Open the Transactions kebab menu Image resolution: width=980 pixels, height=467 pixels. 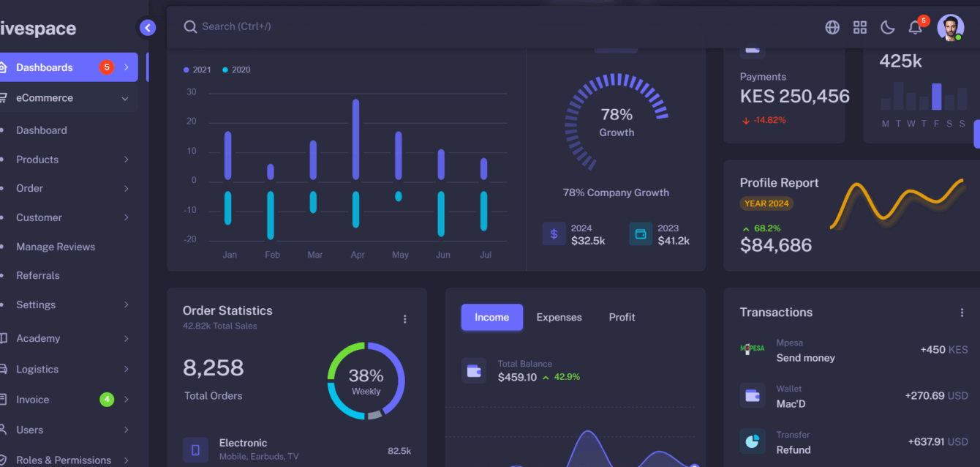pos(962,312)
